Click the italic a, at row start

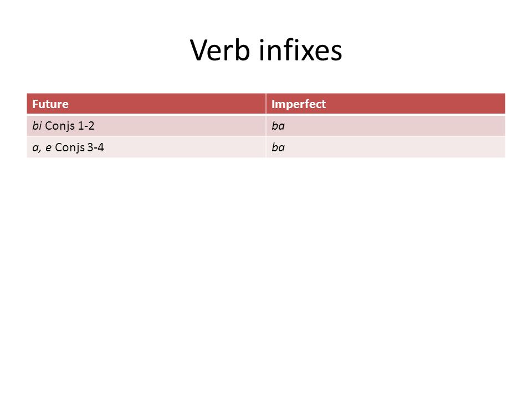pos(37,149)
